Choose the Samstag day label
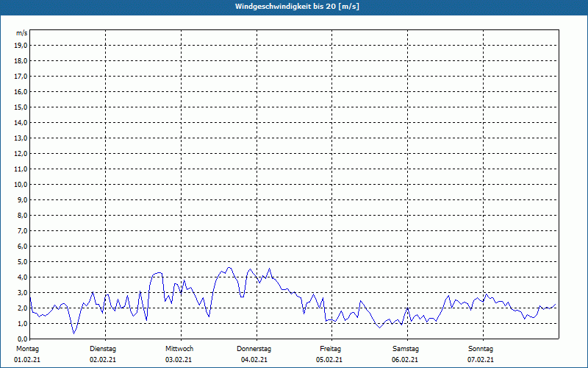 click(406, 348)
